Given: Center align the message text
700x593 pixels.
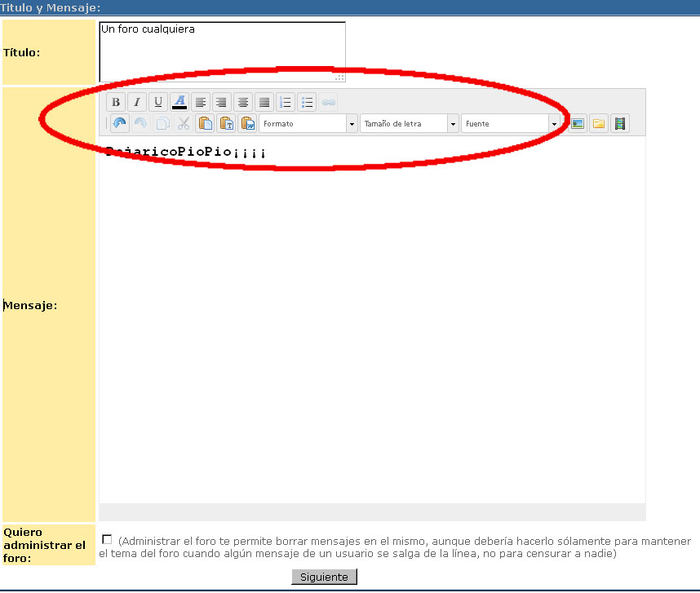Looking at the screenshot, I should (x=243, y=102).
